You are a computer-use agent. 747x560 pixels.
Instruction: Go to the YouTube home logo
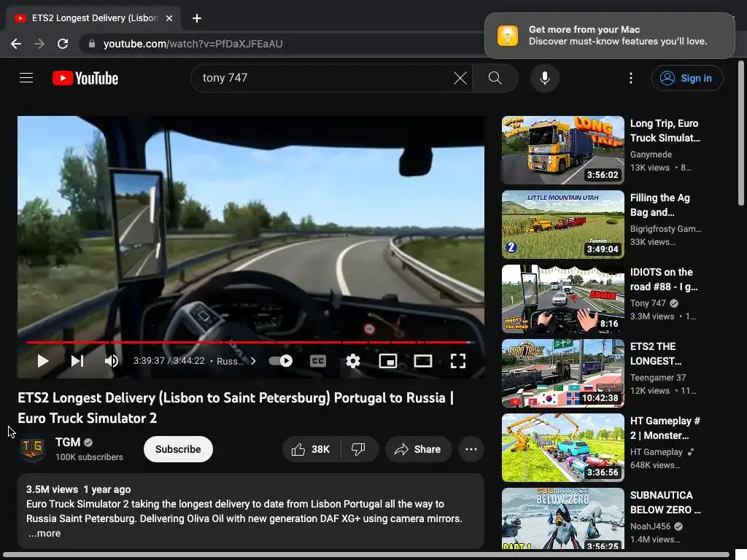point(85,78)
